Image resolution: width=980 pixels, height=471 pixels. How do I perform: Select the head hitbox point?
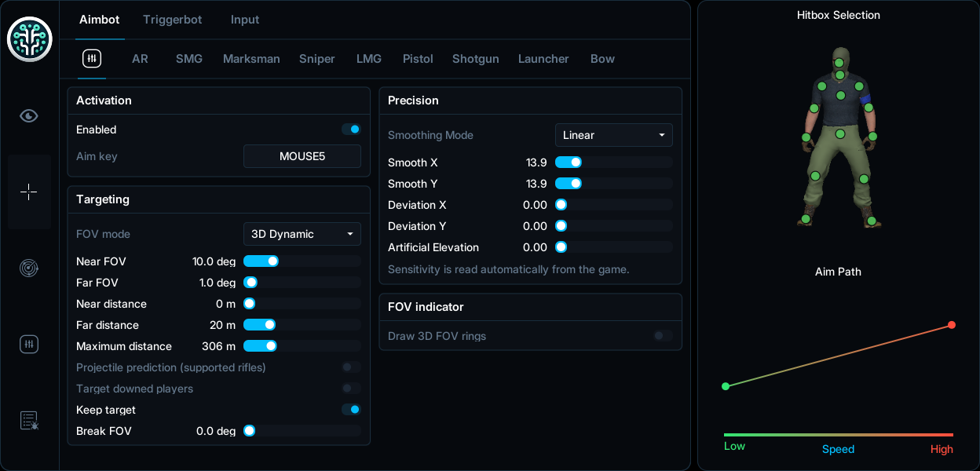[x=839, y=63]
